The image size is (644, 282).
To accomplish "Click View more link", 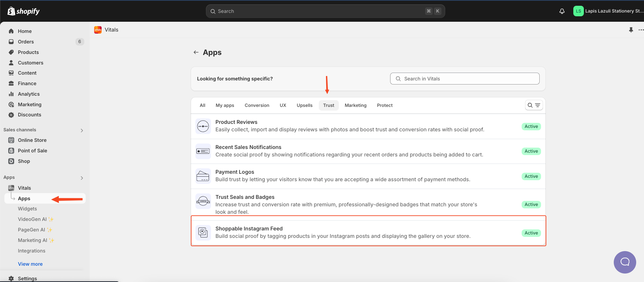I will [x=30, y=264].
